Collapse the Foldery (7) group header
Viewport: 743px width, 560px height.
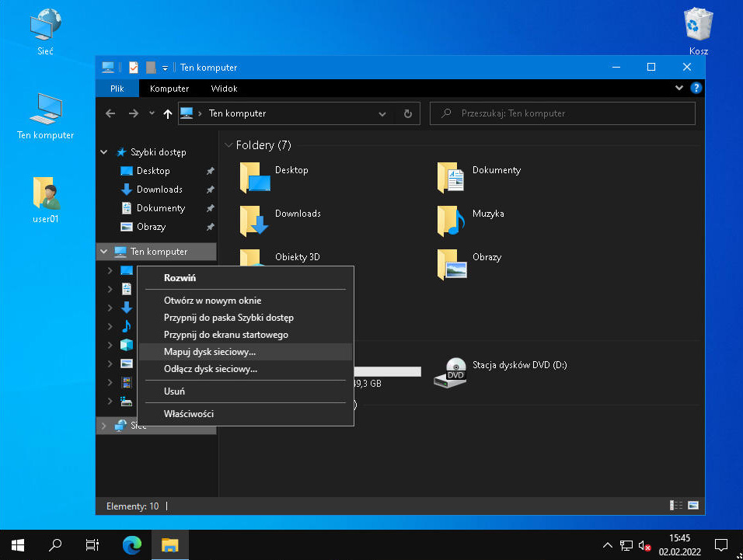coord(228,145)
